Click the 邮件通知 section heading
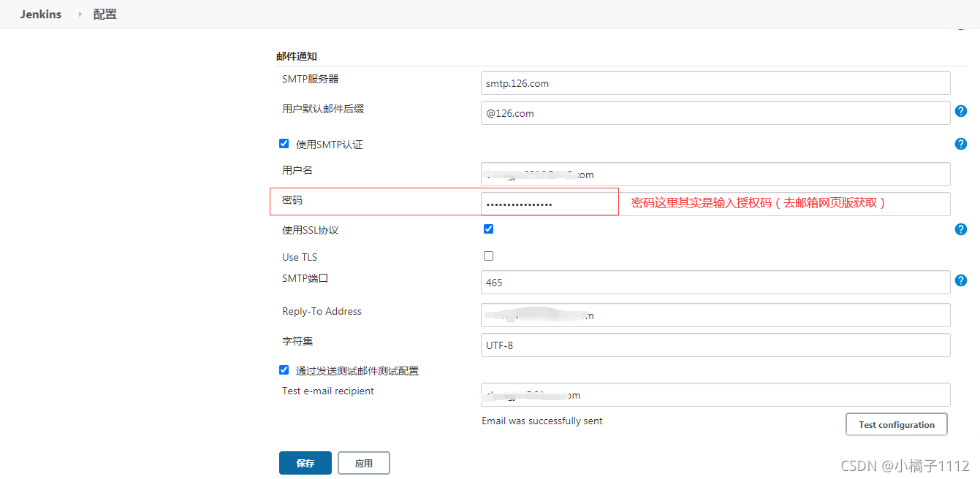The width and height of the screenshot is (980, 479). pyautogui.click(x=297, y=56)
